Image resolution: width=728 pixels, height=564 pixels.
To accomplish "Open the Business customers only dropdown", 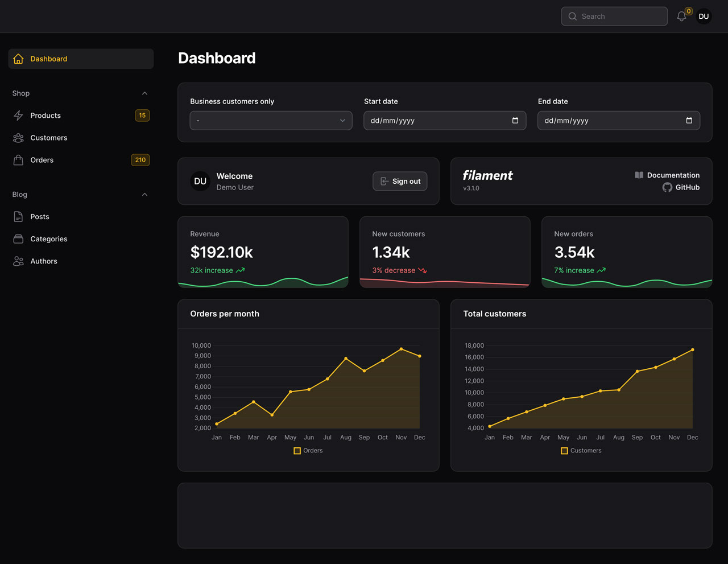I will coord(271,121).
